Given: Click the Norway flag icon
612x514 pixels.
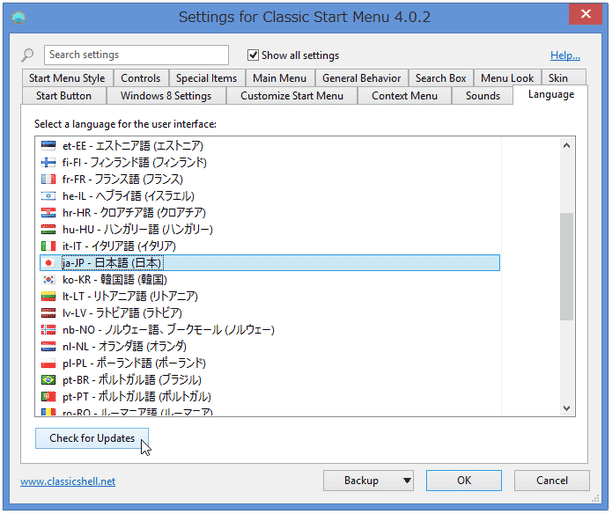Looking at the screenshot, I should pos(48,330).
